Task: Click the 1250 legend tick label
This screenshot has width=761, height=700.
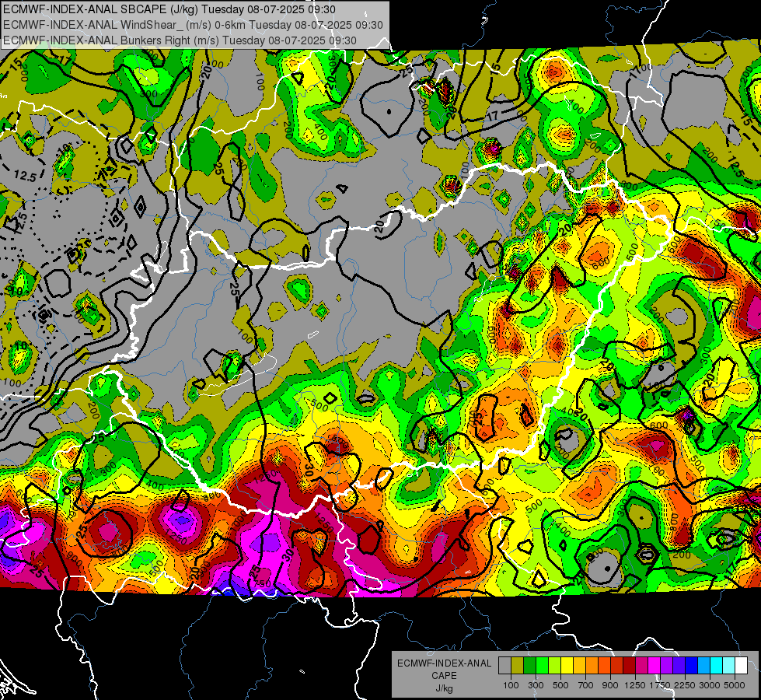Action: tap(635, 685)
